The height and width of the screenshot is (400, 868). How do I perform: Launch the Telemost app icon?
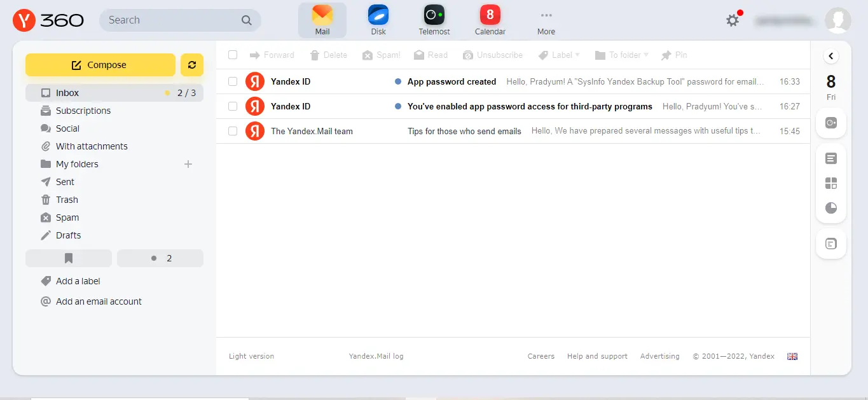click(x=434, y=20)
